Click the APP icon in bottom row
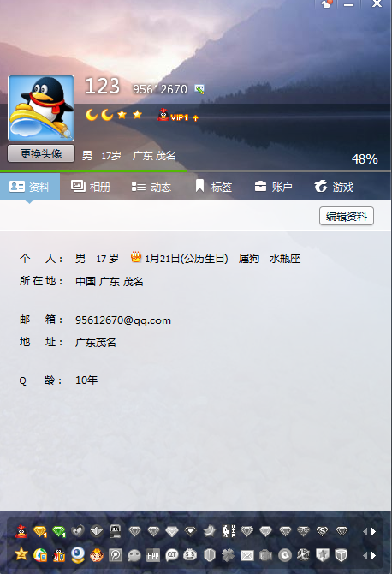 click(153, 555)
